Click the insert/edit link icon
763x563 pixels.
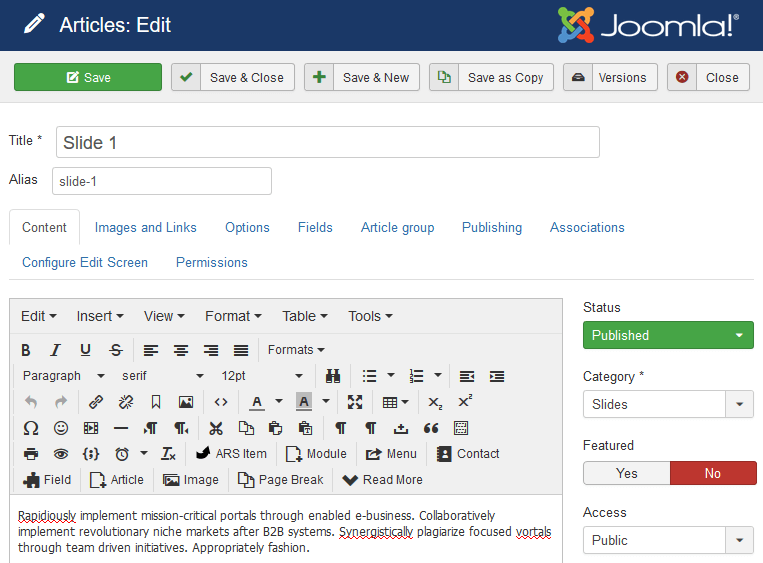click(x=96, y=402)
